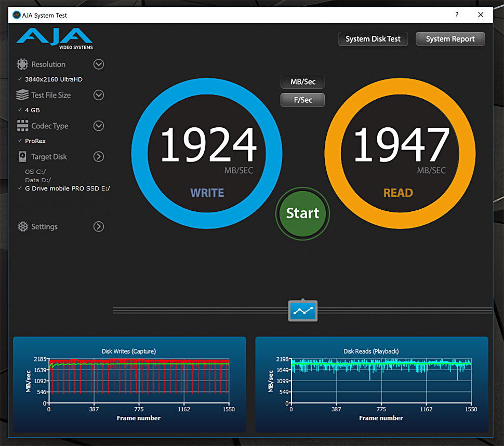This screenshot has width=504, height=446.
Task: Expand the Resolution dropdown chevron
Action: click(99, 64)
